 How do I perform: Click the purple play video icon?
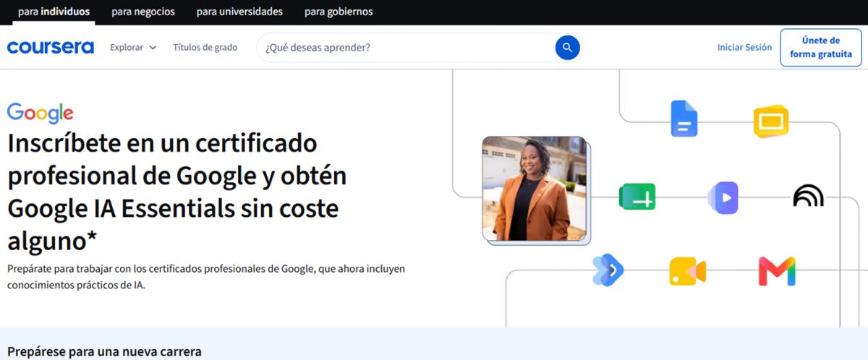(x=723, y=197)
